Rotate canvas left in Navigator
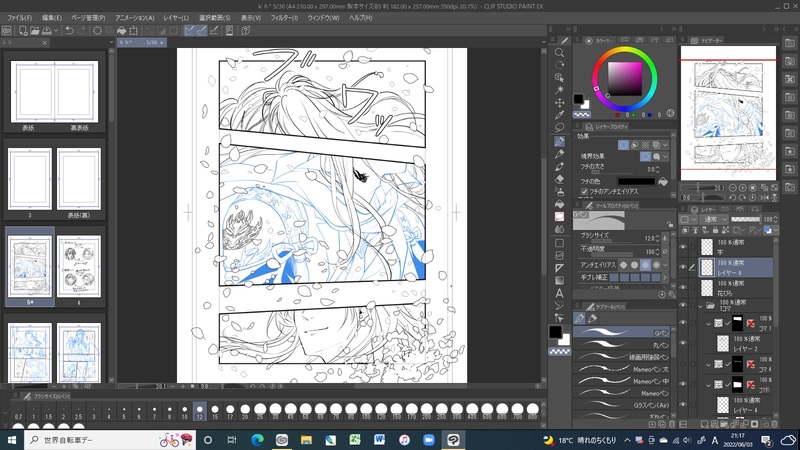Image resolution: width=800 pixels, height=450 pixels. click(x=733, y=197)
